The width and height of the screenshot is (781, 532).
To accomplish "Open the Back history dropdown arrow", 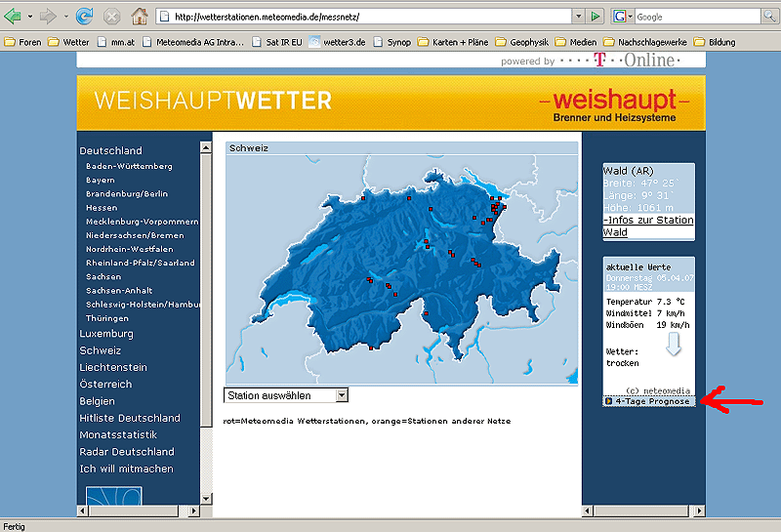I will [30, 17].
